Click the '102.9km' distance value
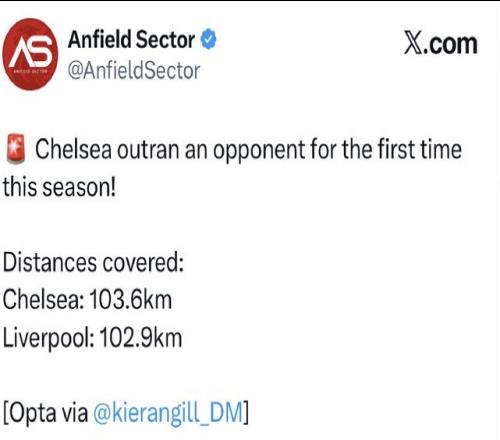Screen dimensions: 500x440 [141, 337]
